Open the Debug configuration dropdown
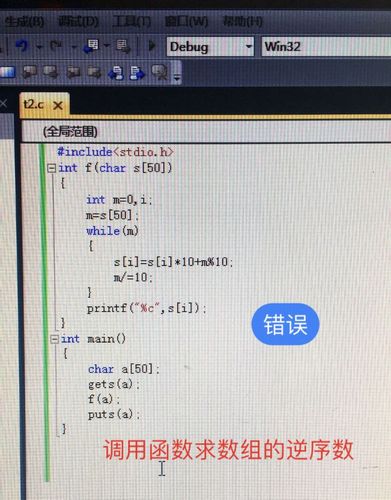391x500 pixels. point(210,46)
